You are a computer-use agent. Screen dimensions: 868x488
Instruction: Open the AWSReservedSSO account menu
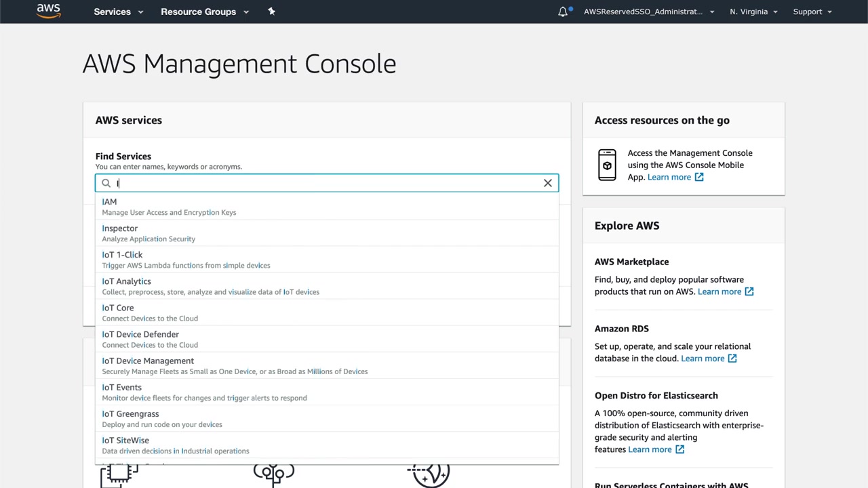pos(648,12)
